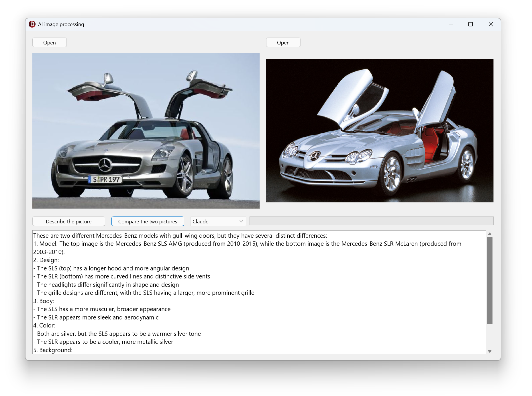Minimize the AI image processing window
Viewport: 532px width, 396px height.
tap(450, 24)
